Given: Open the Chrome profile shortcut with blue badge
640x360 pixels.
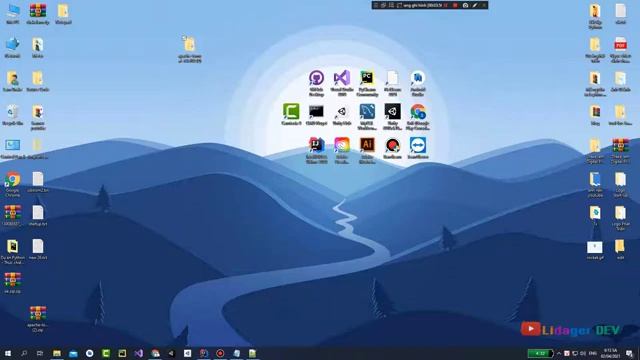Looking at the screenshot, I should pos(418,116).
